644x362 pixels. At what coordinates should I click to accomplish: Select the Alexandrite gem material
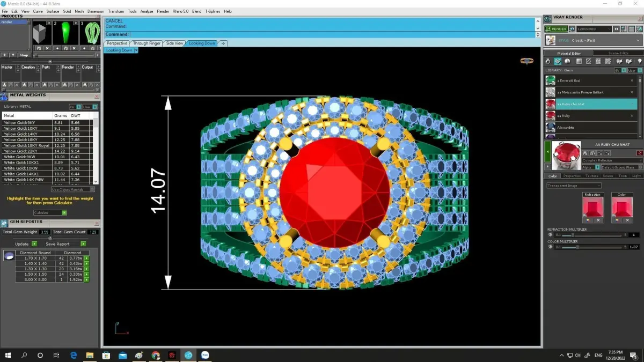pos(590,128)
